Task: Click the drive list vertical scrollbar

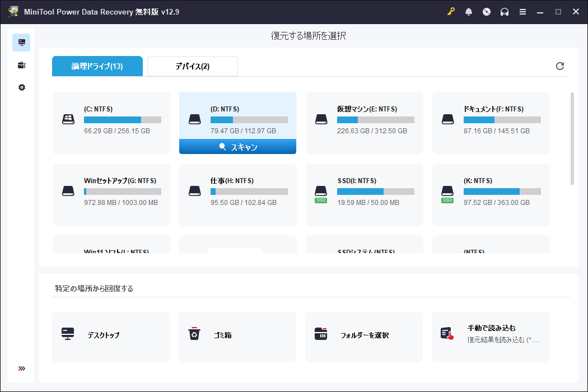Action: click(x=572, y=139)
